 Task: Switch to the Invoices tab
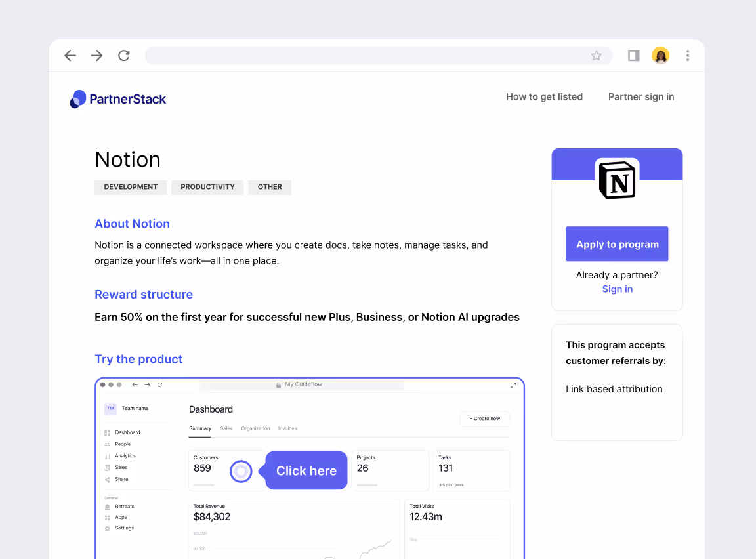(x=287, y=428)
